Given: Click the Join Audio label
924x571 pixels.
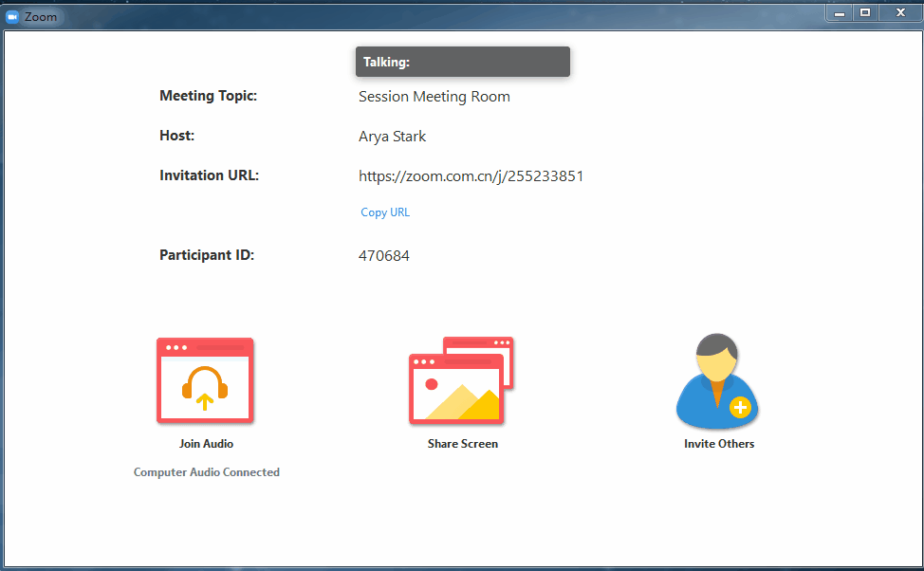Looking at the screenshot, I should (x=206, y=444).
